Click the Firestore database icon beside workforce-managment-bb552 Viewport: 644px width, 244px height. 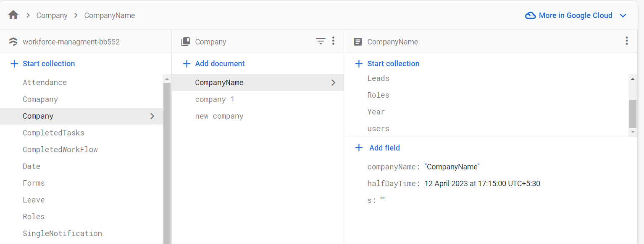(13, 41)
